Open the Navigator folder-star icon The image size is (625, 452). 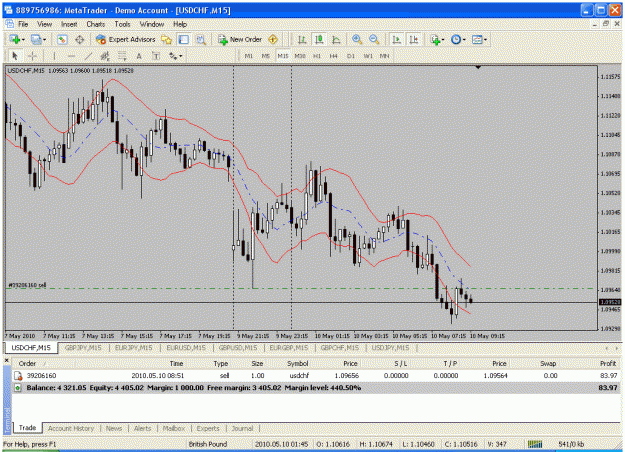166,39
